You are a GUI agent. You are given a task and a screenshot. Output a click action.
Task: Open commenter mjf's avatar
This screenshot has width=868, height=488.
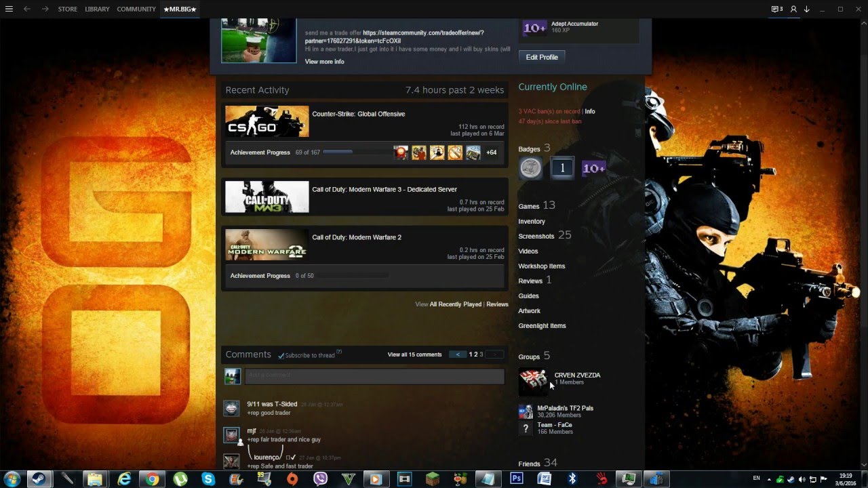pos(232,434)
